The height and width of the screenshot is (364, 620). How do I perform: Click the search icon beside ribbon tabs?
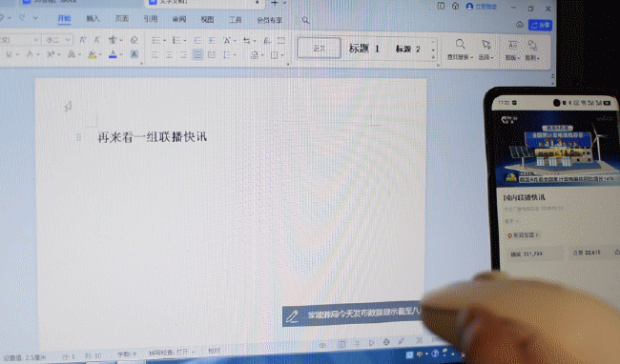click(x=305, y=20)
